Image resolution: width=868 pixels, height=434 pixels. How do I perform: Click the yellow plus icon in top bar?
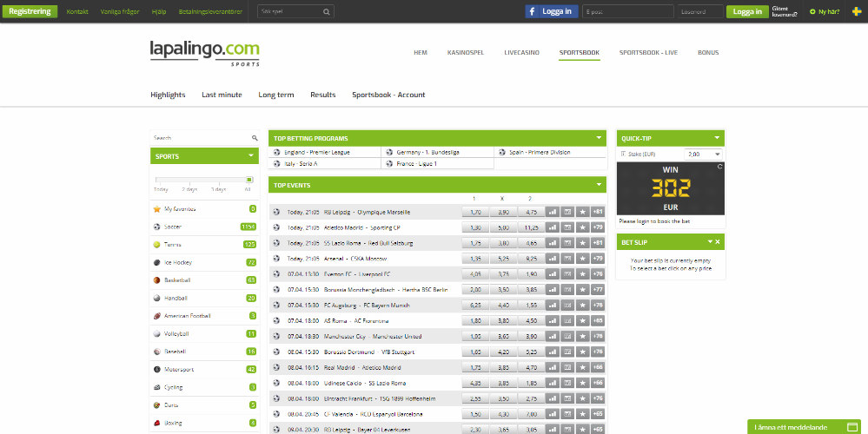(x=857, y=11)
